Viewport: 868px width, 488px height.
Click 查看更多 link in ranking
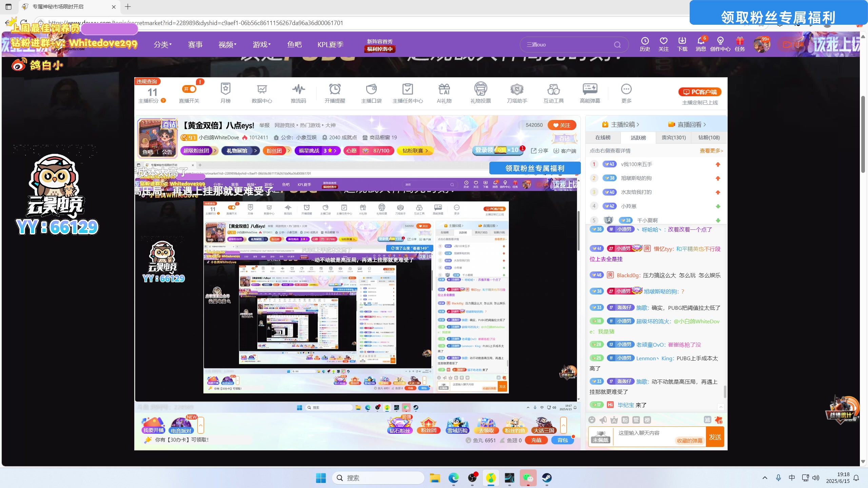tap(711, 151)
